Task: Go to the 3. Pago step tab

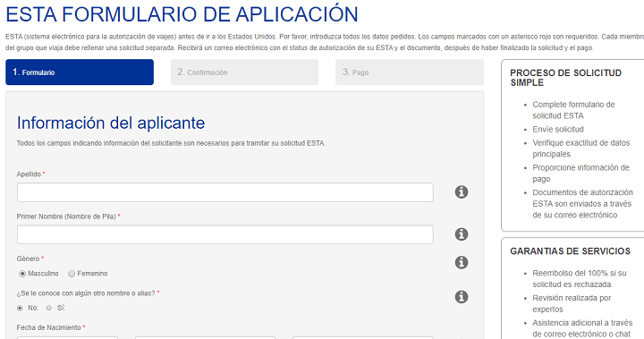Action: tap(410, 72)
